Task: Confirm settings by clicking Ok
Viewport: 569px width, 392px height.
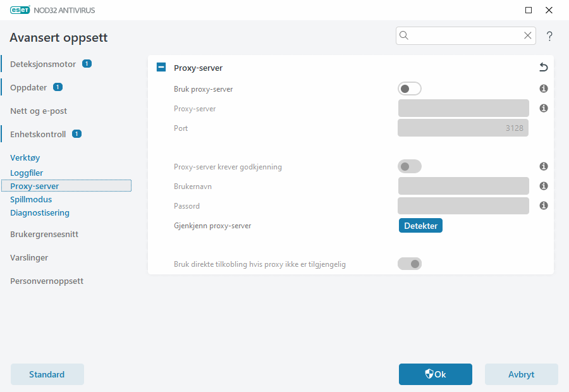Action: coord(435,374)
